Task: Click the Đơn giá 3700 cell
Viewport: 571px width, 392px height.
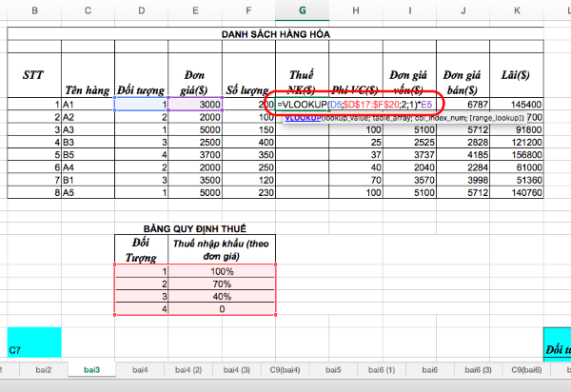Action: tap(195, 155)
